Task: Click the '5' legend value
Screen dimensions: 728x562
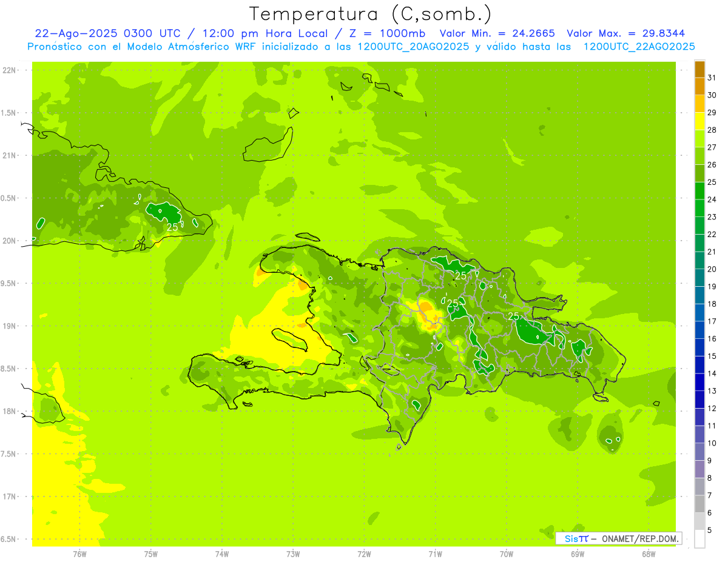Action: (x=710, y=530)
